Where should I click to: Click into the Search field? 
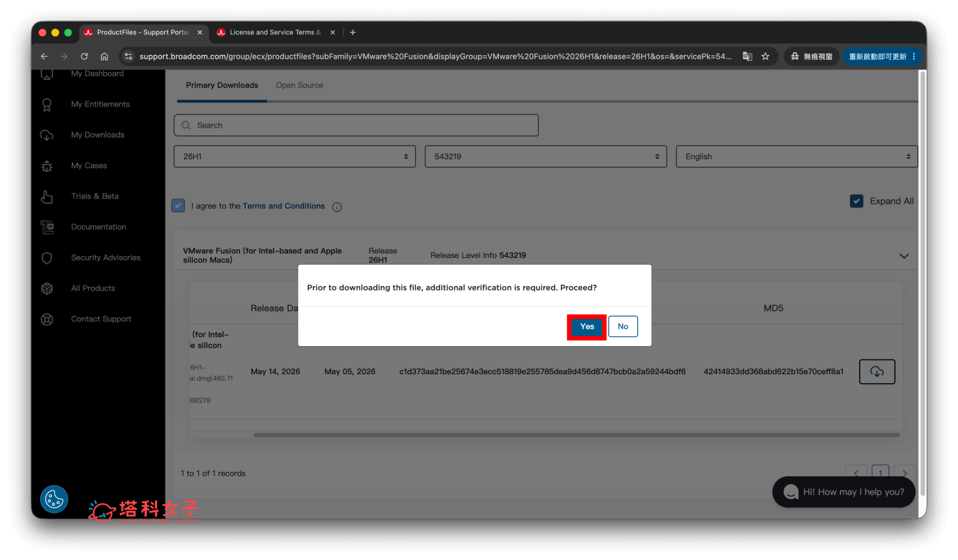click(356, 125)
